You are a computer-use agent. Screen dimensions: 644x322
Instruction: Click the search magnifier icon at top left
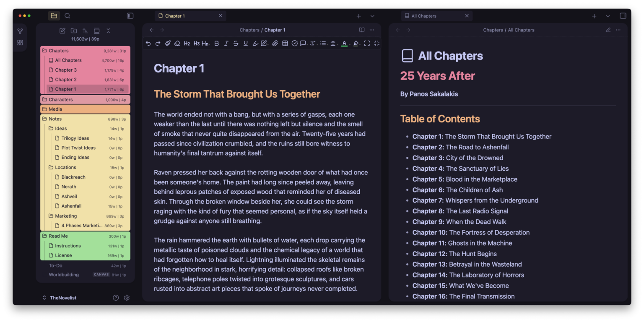[x=68, y=16]
